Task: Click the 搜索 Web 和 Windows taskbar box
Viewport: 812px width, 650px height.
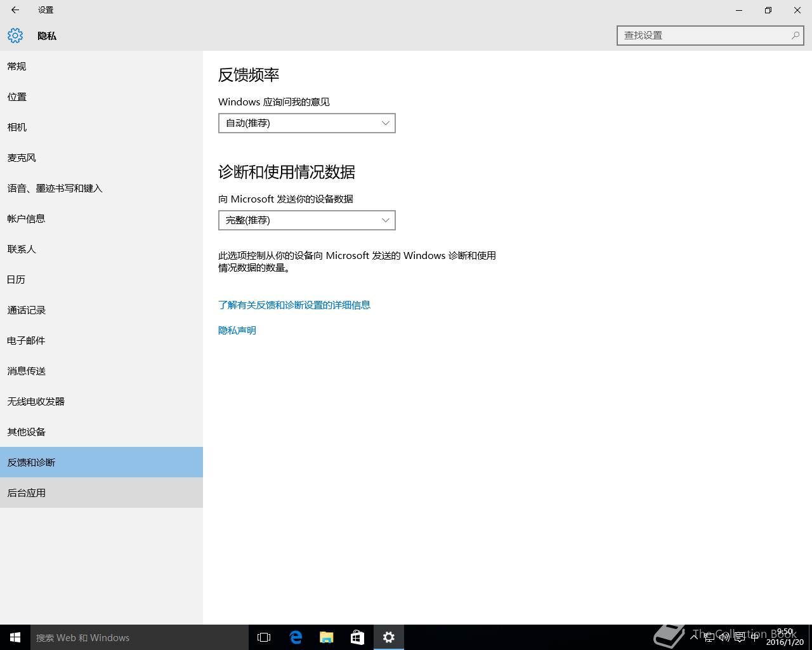Action: 140,637
